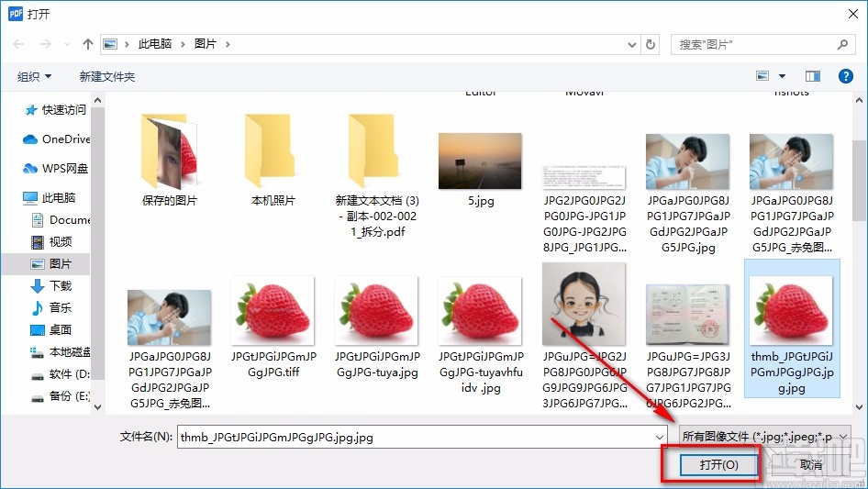The height and width of the screenshot is (489, 868).
Task: Go forward with the right arrow
Action: [45, 44]
